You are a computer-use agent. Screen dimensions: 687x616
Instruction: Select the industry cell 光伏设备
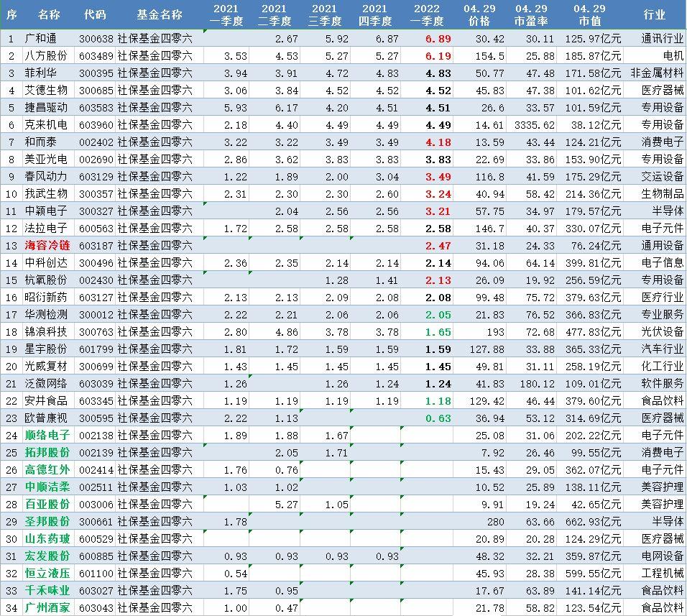(663, 331)
